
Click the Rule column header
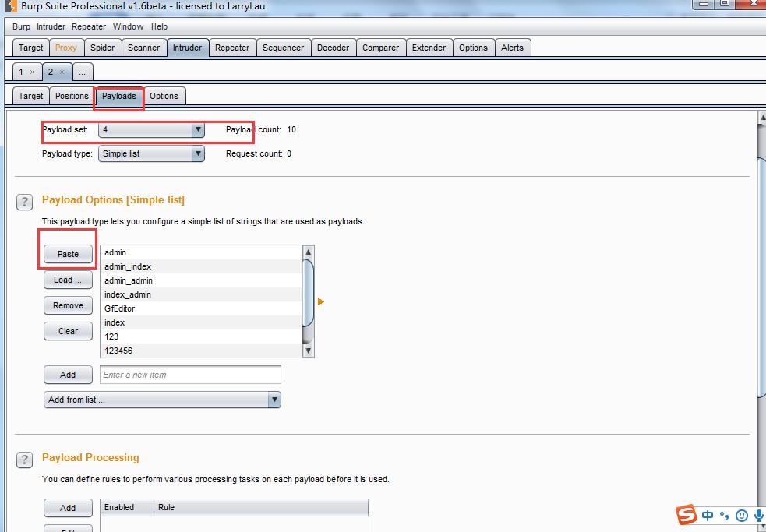point(261,507)
